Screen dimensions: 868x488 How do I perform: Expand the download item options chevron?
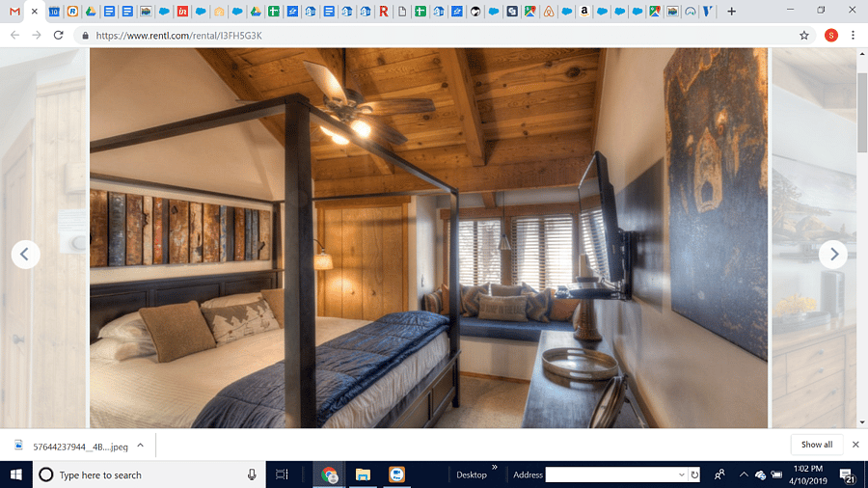coord(141,446)
